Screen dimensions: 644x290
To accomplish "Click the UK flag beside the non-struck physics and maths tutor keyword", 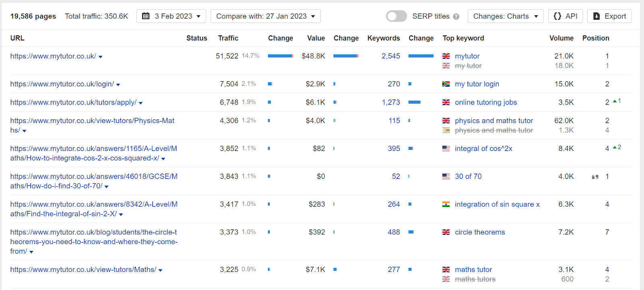I will coord(446,120).
